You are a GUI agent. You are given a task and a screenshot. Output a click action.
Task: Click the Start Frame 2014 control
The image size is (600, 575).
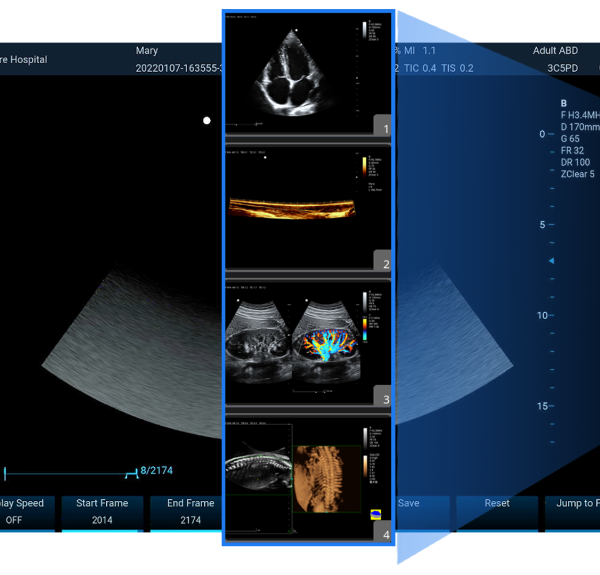pos(101,512)
